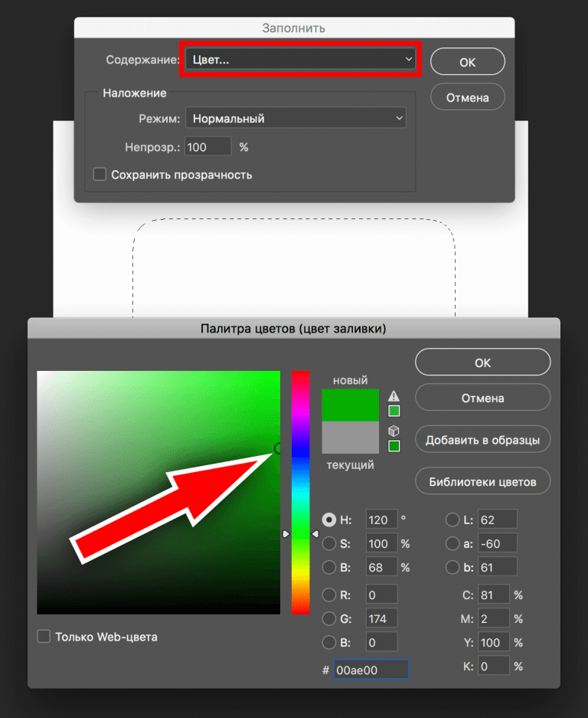Click the right hue slider arrow
The image size is (588, 718).
pos(315,534)
